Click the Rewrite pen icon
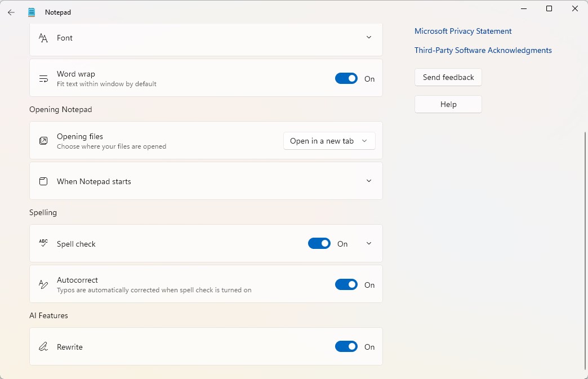 pos(43,347)
